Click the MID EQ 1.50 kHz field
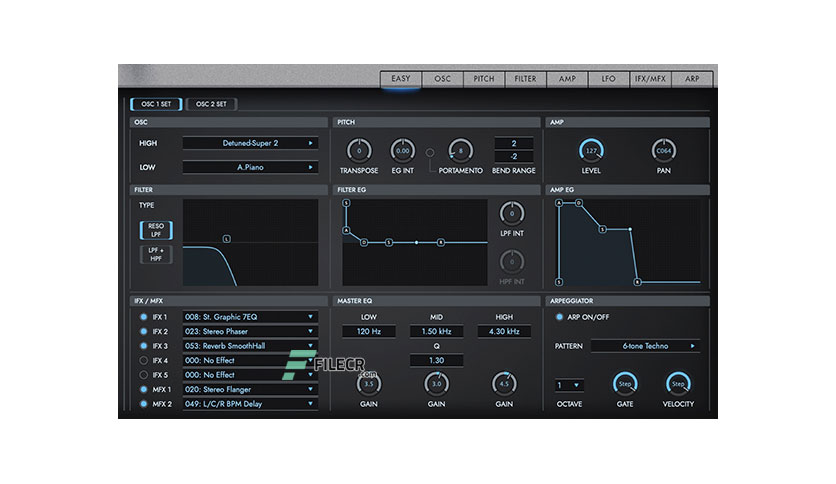836x484 pixels. 436,332
